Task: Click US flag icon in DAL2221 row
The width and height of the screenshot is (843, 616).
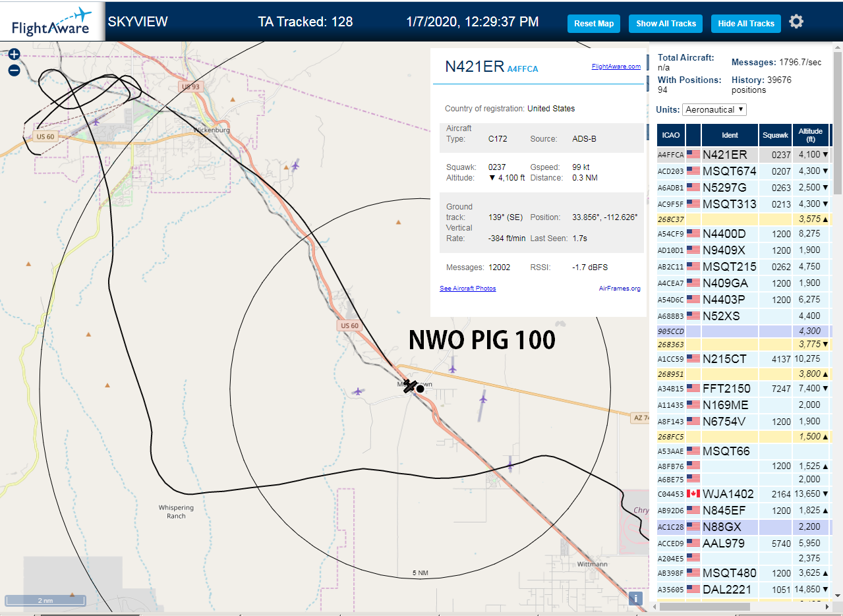Action: [x=693, y=589]
